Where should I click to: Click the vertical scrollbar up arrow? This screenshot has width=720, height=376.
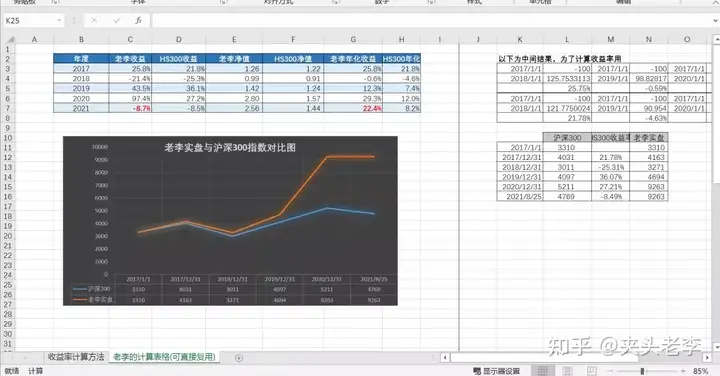pos(716,40)
